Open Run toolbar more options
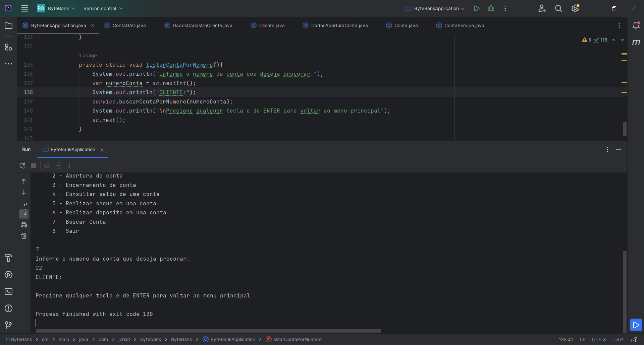Viewport: 644px width, 345px height. (x=69, y=165)
